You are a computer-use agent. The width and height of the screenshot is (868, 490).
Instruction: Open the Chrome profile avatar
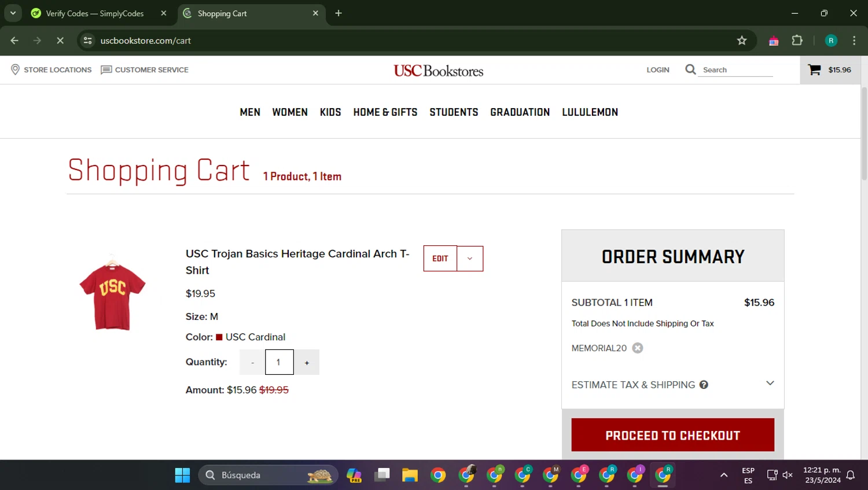[x=831, y=40]
